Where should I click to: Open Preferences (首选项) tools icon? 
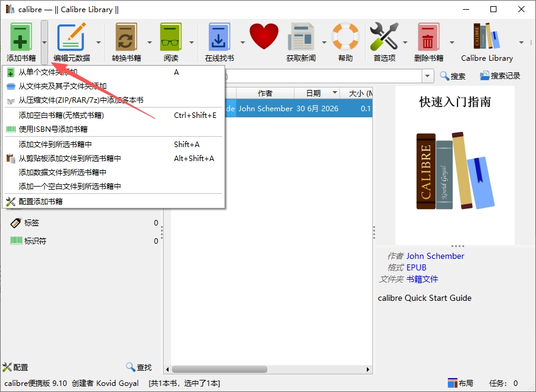(385, 36)
